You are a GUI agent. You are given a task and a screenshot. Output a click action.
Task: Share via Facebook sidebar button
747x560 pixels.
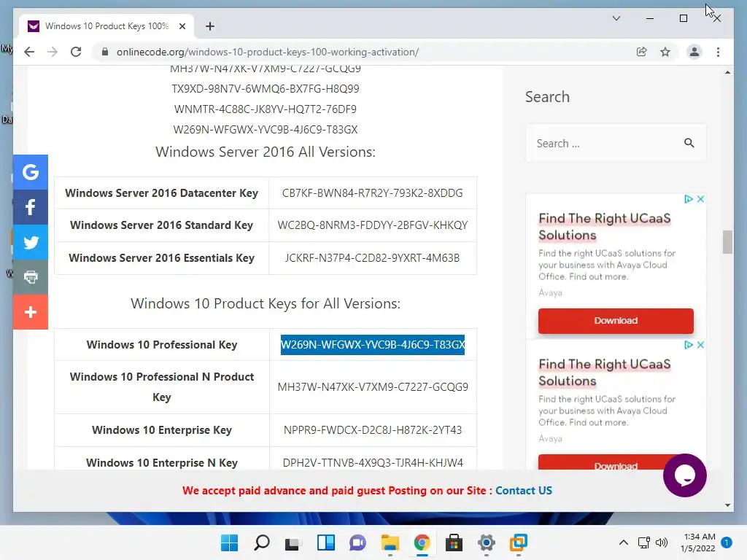pyautogui.click(x=31, y=207)
